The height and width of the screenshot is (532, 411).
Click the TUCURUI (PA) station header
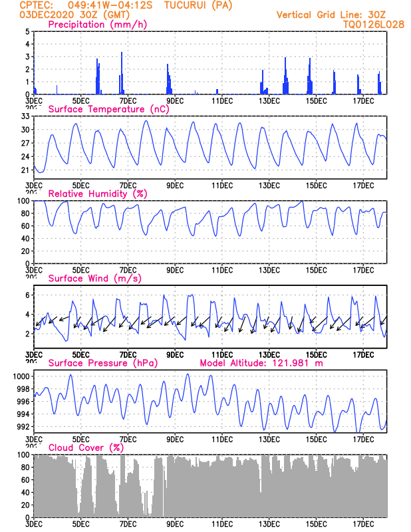(198, 6)
